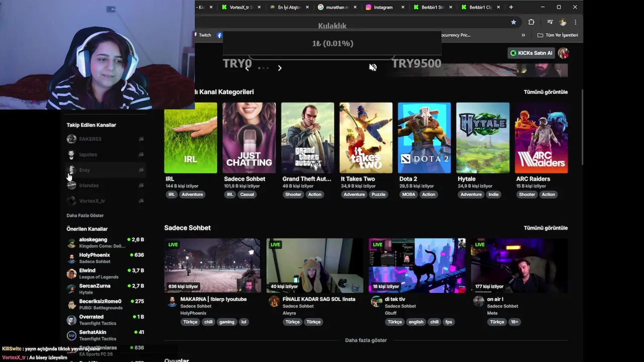Viewport: 644px width, 362px height.
Task: Open the IRL category thumbnail
Action: coord(191,138)
